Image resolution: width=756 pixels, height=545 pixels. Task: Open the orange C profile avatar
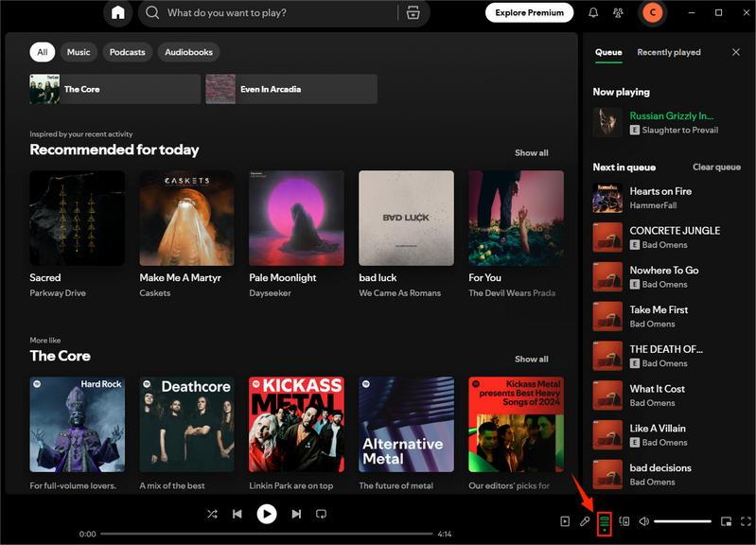point(653,13)
